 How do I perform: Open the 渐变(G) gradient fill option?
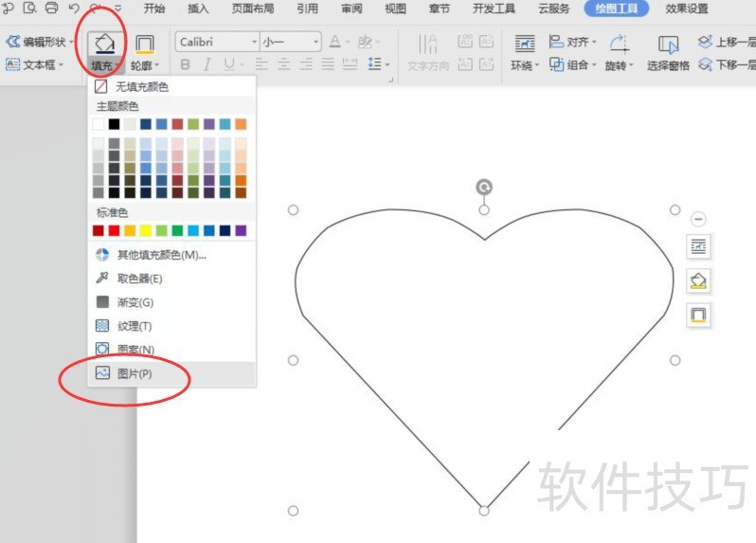(x=171, y=302)
